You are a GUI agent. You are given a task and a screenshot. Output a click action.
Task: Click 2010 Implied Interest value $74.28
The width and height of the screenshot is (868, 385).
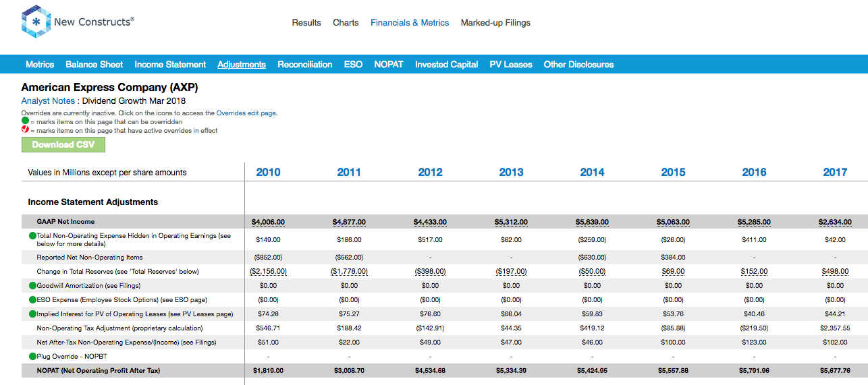click(268, 314)
